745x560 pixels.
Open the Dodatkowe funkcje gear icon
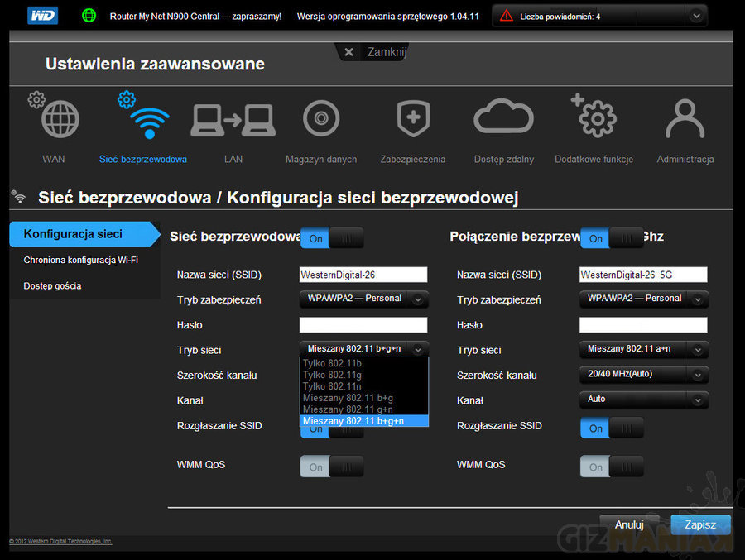594,119
